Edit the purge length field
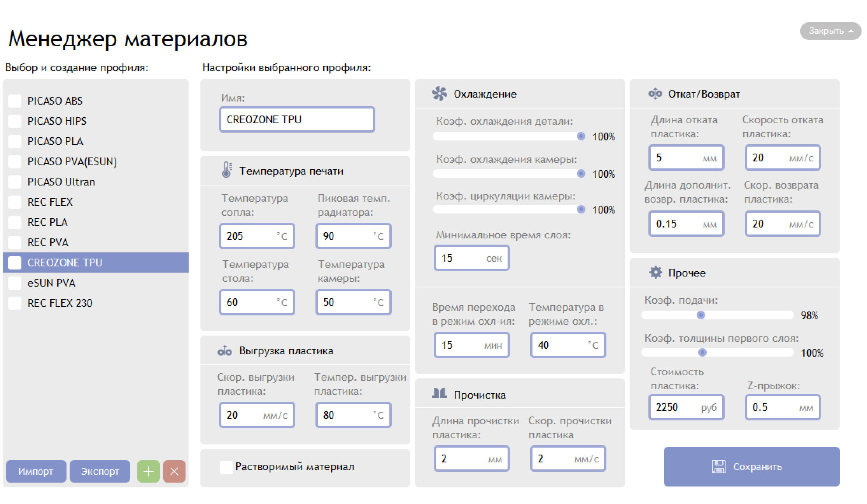867x504 pixels. pyautogui.click(x=471, y=458)
